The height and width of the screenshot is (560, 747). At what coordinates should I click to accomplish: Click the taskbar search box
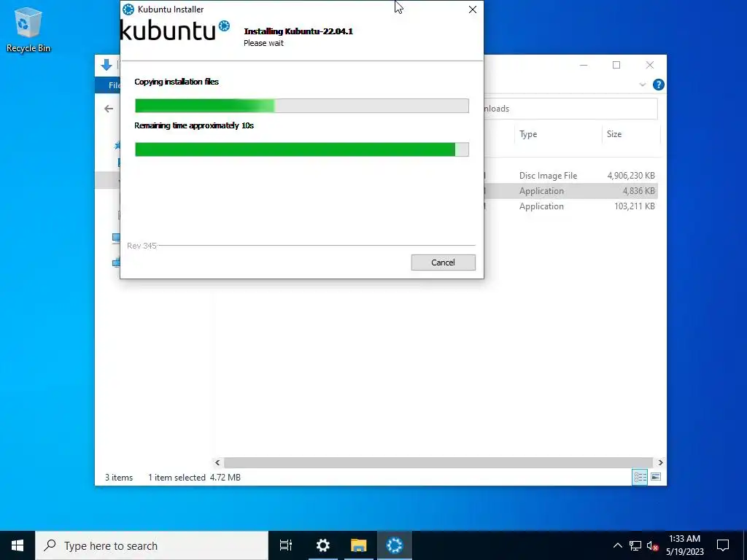click(152, 545)
